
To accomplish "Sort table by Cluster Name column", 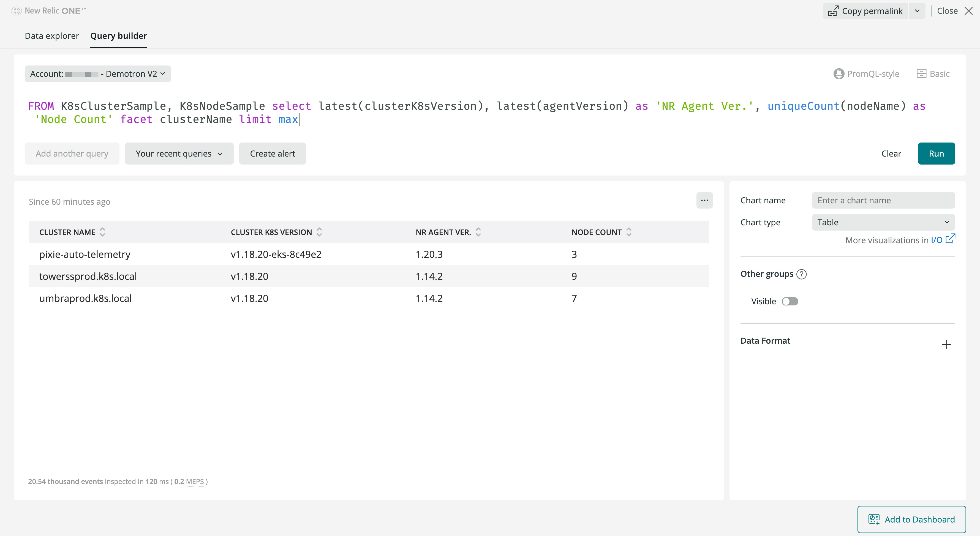I will pyautogui.click(x=102, y=232).
